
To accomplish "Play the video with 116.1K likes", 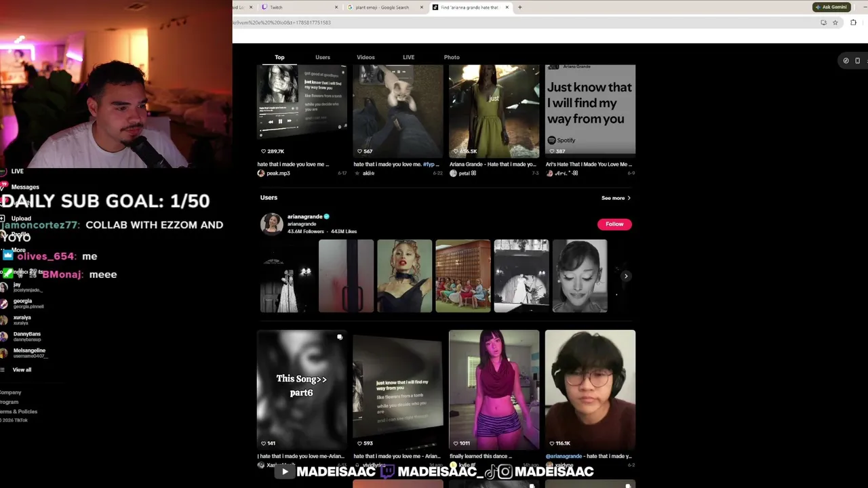I will 590,390.
